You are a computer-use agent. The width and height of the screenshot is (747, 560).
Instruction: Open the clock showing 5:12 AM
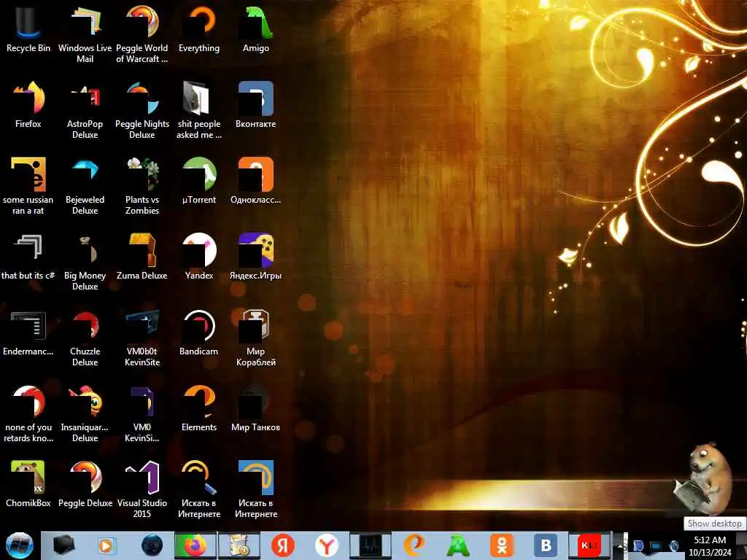710,546
